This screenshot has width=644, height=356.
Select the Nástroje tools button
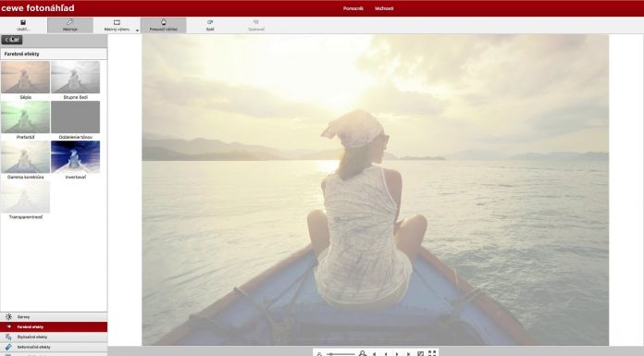click(x=70, y=26)
